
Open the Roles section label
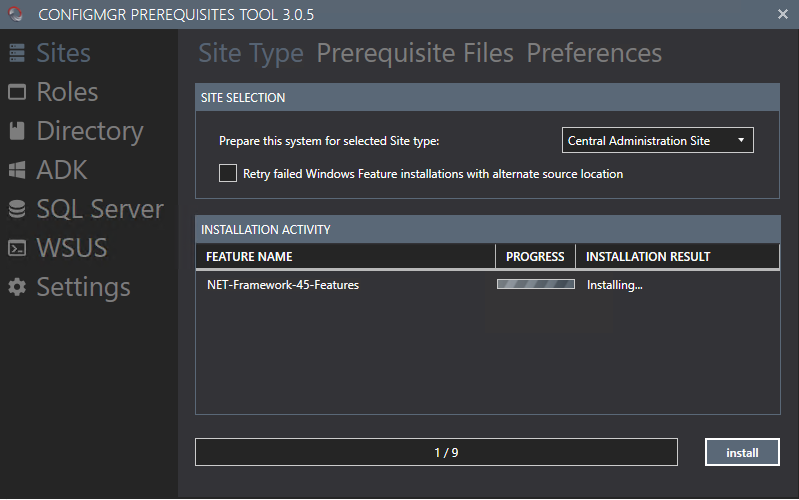point(67,92)
